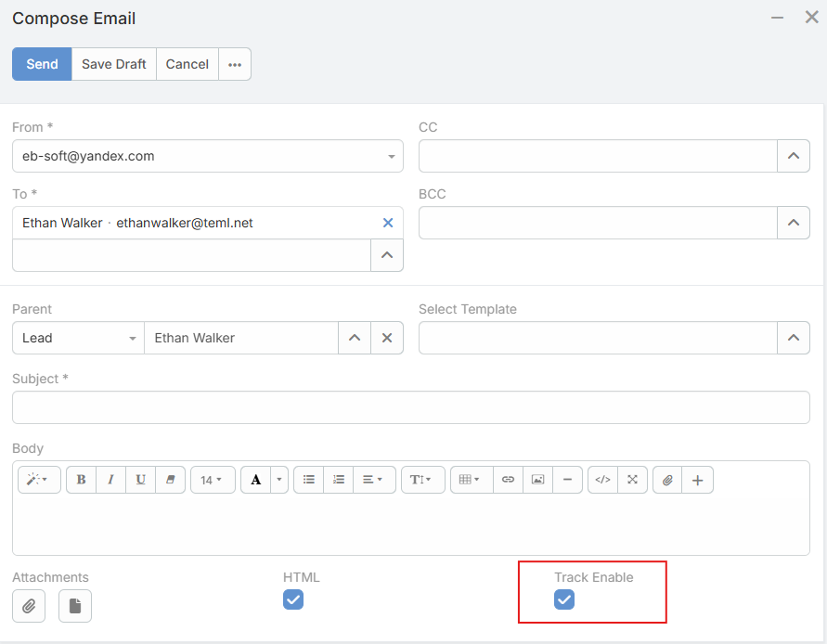Open the three-dots more actions menu
Image resolution: width=827 pixels, height=644 pixels.
pyautogui.click(x=235, y=64)
